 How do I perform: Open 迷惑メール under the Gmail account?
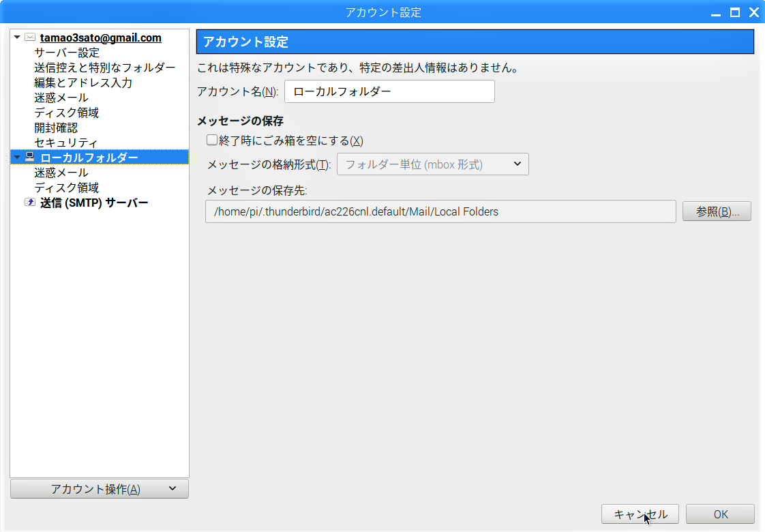coord(61,98)
